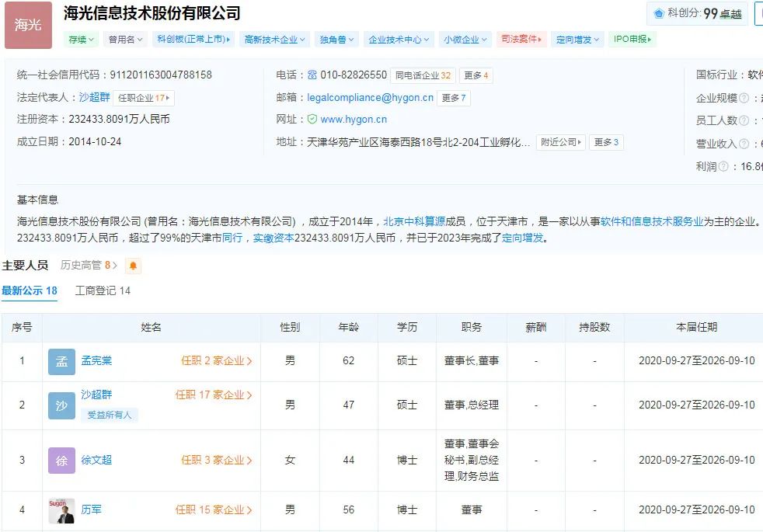Click 董事长,董事 cell for 孟宪棠
The width and height of the screenshot is (763, 532).
tap(472, 361)
